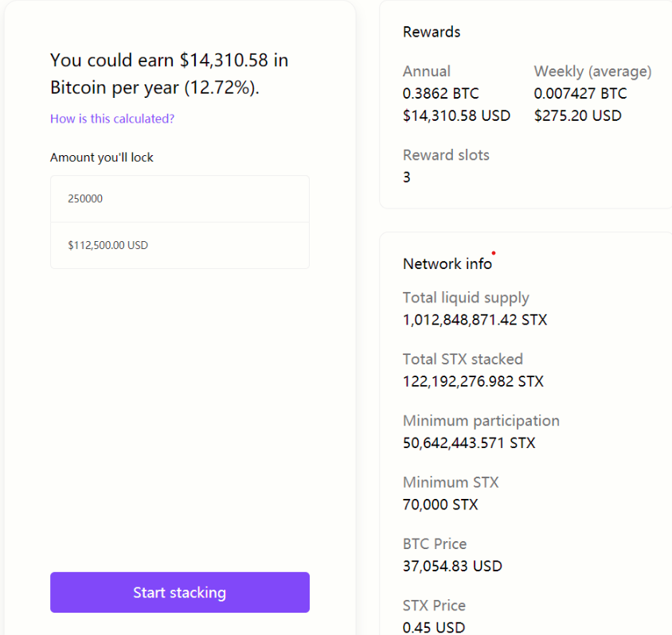Select the BTC Price 37,054.83 USD value

click(452, 566)
